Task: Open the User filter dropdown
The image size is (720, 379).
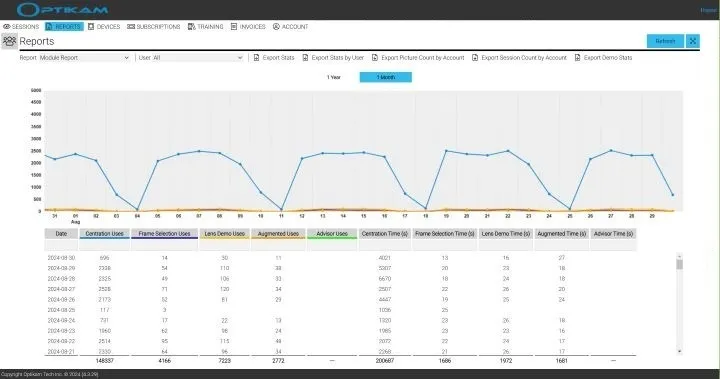Action: 197,57
